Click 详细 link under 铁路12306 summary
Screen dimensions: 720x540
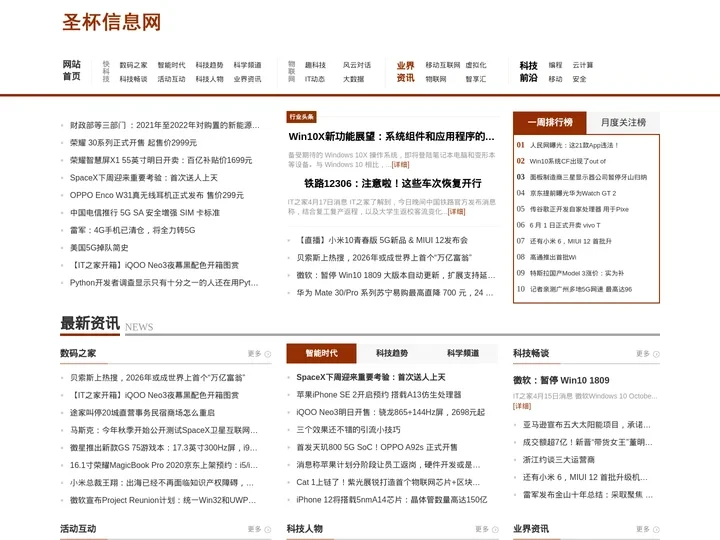point(456,212)
